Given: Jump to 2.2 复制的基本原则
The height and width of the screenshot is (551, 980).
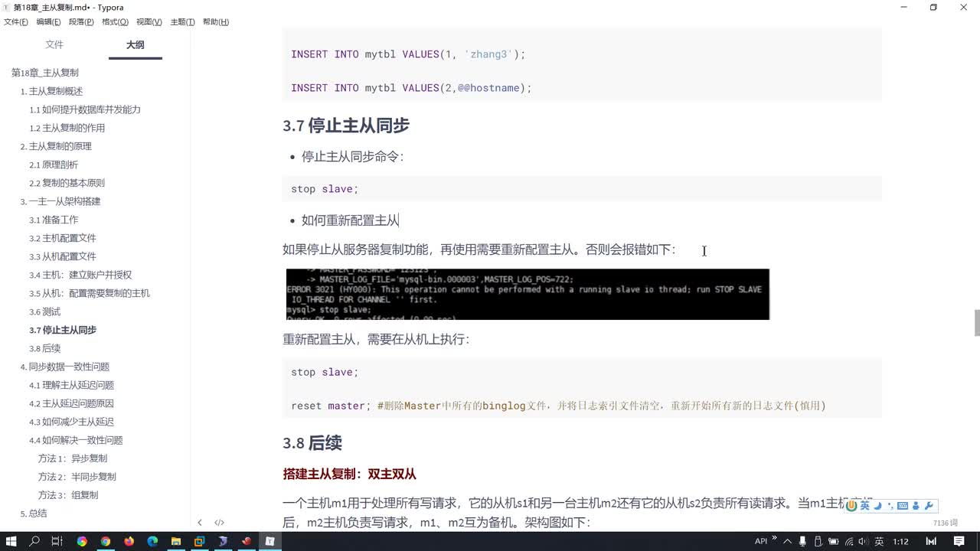Looking at the screenshot, I should (x=67, y=183).
